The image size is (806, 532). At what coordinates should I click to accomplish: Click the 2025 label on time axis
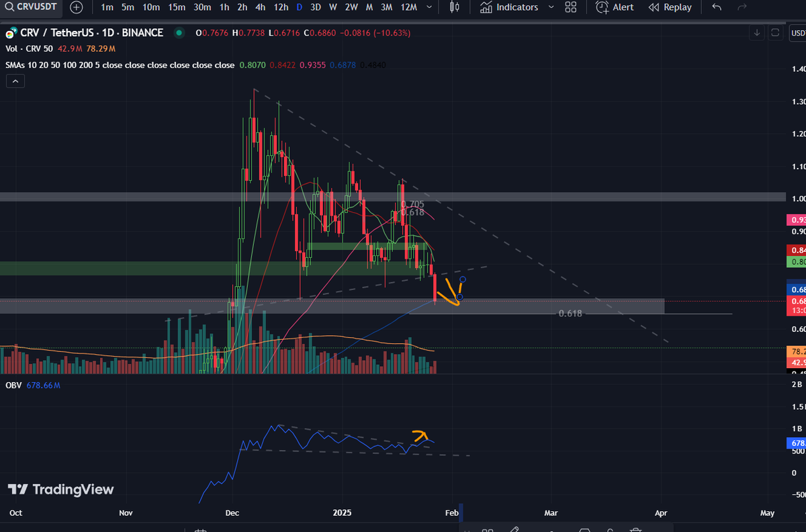[343, 513]
